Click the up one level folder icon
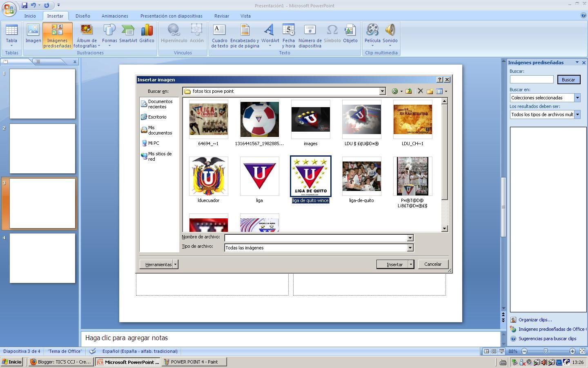Screen dimensions: 588x368 click(408, 91)
